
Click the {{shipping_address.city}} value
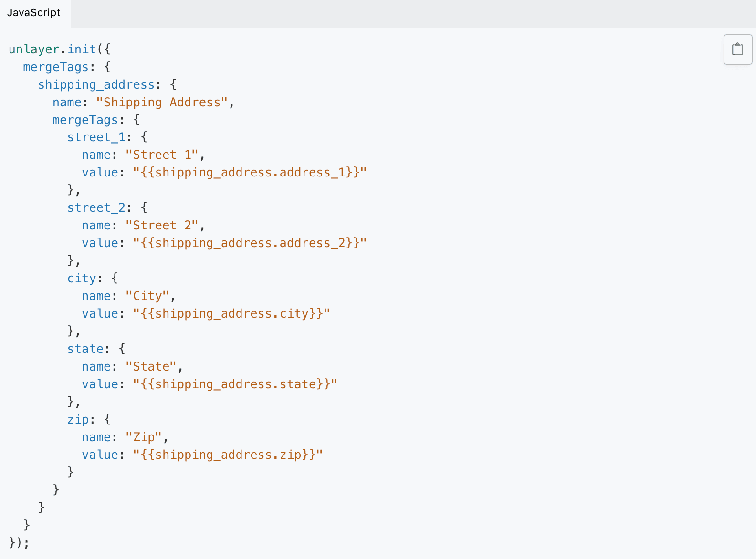click(231, 313)
